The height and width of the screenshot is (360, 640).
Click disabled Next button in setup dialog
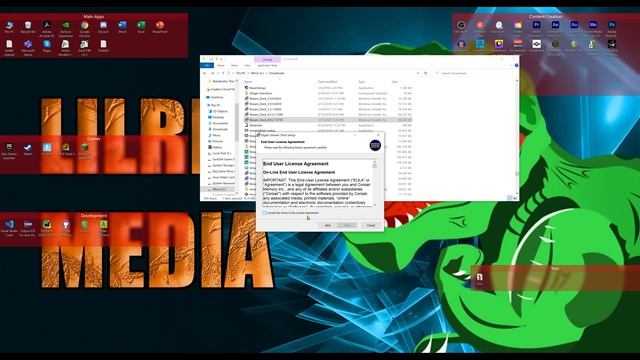347,225
